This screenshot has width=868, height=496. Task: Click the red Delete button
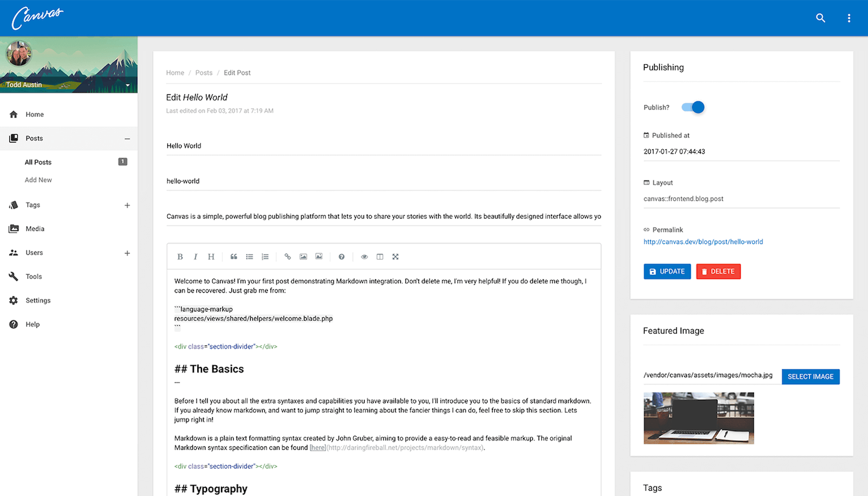point(718,271)
